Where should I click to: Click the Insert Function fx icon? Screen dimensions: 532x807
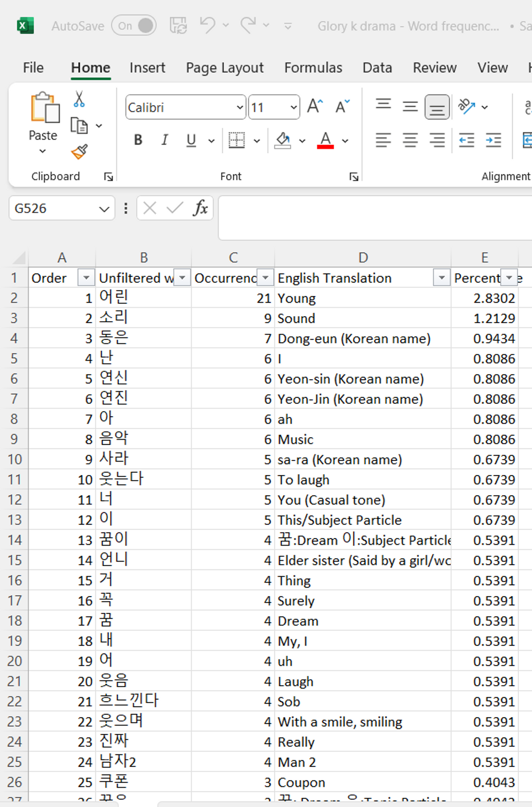[x=200, y=208]
